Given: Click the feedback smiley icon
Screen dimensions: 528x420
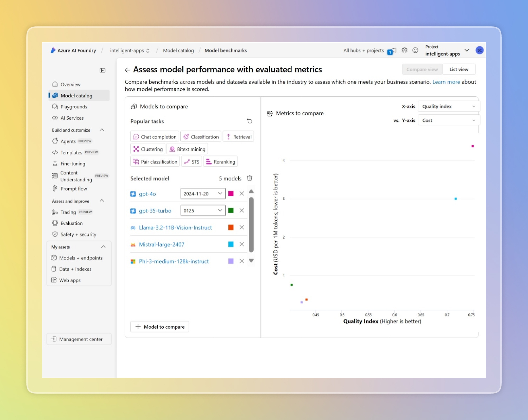Looking at the screenshot, I should tap(415, 50).
